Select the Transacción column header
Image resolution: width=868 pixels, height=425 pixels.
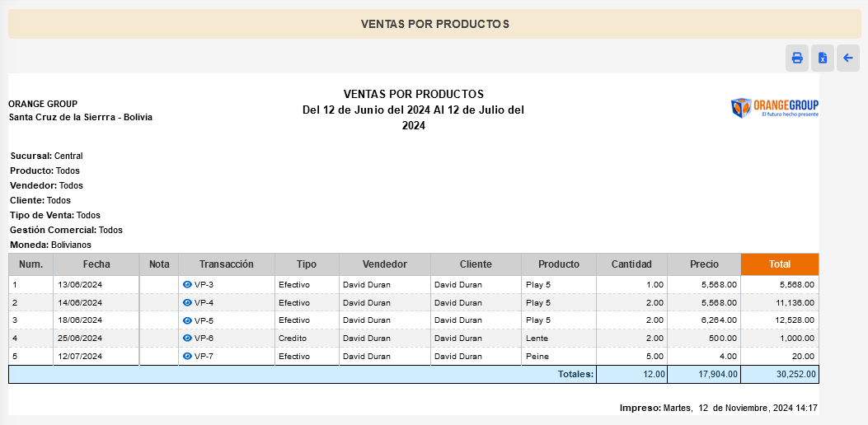[x=227, y=264]
